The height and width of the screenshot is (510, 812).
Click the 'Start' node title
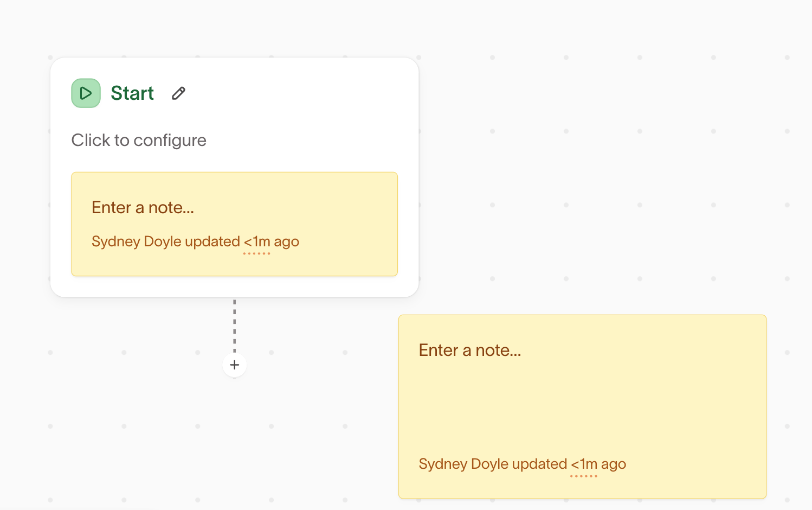[132, 93]
